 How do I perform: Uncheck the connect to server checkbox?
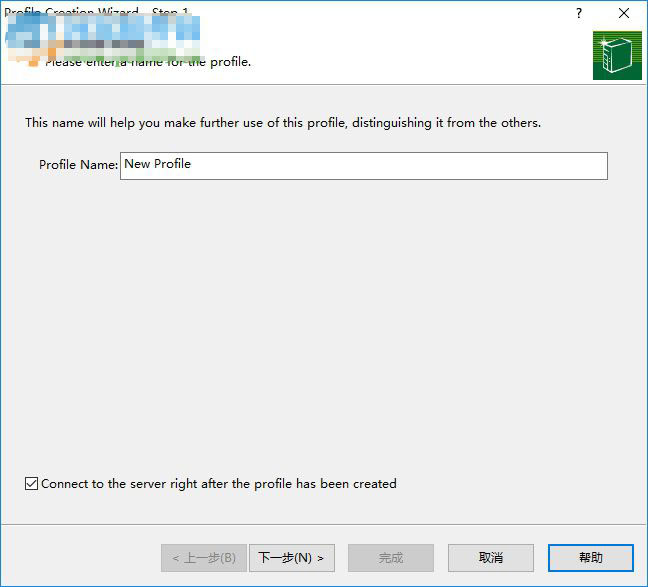(x=31, y=484)
